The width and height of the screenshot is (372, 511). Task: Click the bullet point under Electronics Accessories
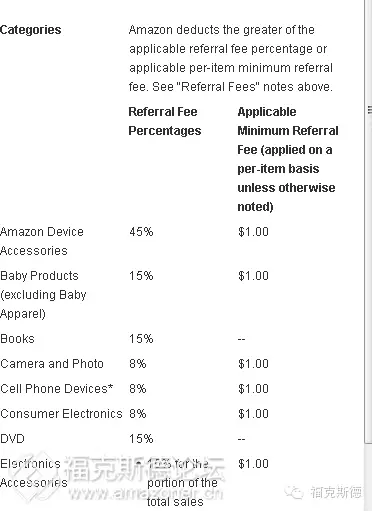point(139,464)
